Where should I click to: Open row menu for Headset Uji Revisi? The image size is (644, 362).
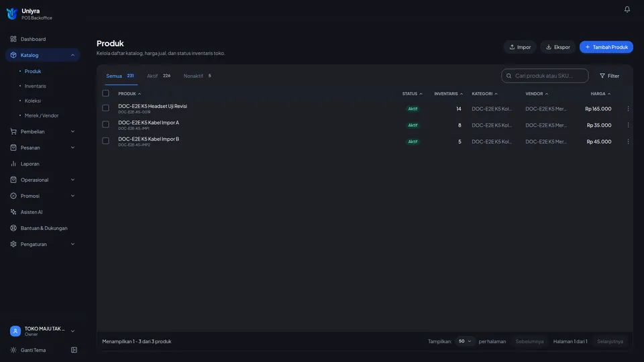(628, 109)
